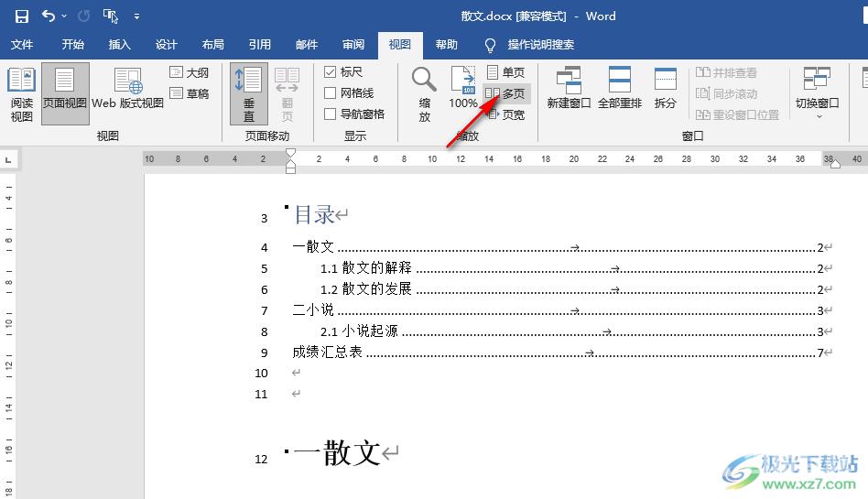Open the 邮件 tab
Viewport: 868px width, 499px height.
306,44
